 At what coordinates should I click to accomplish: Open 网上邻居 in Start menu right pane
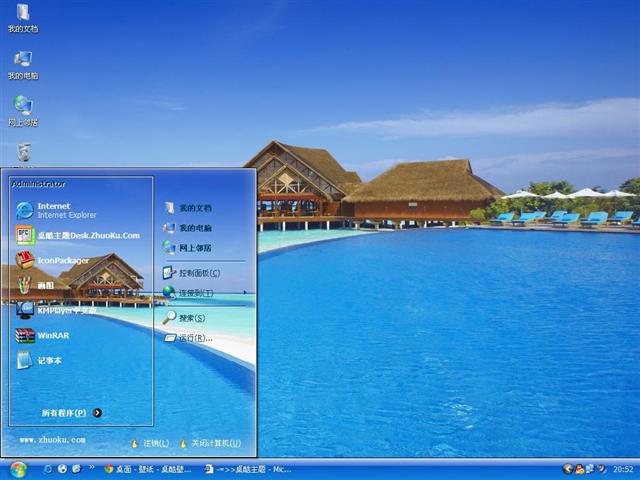point(187,247)
